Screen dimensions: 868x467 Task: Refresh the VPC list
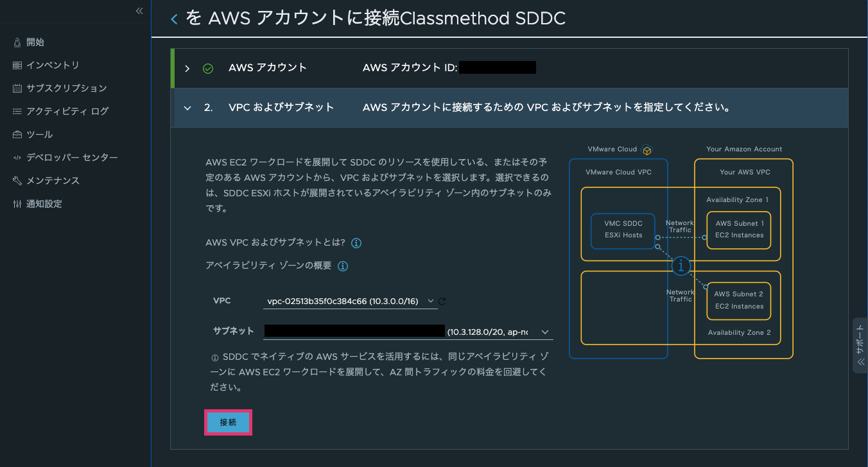pos(442,300)
